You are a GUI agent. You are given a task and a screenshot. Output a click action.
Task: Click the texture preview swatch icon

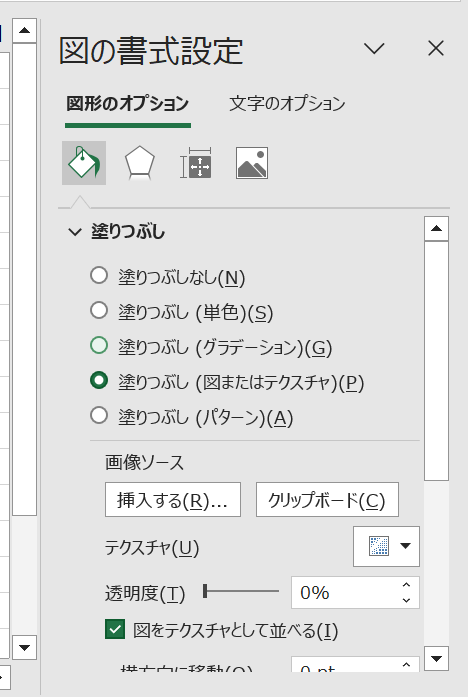pyautogui.click(x=379, y=546)
